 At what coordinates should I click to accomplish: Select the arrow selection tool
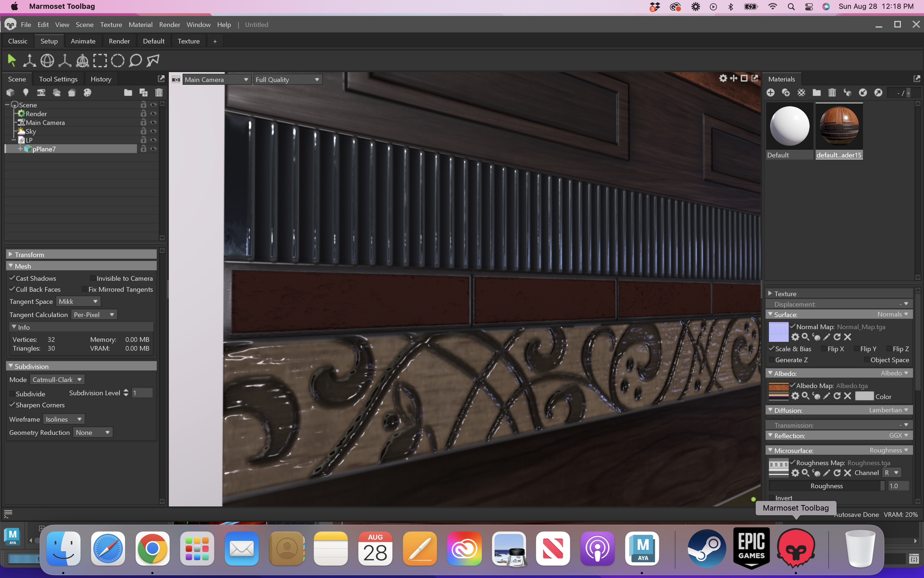[12, 60]
